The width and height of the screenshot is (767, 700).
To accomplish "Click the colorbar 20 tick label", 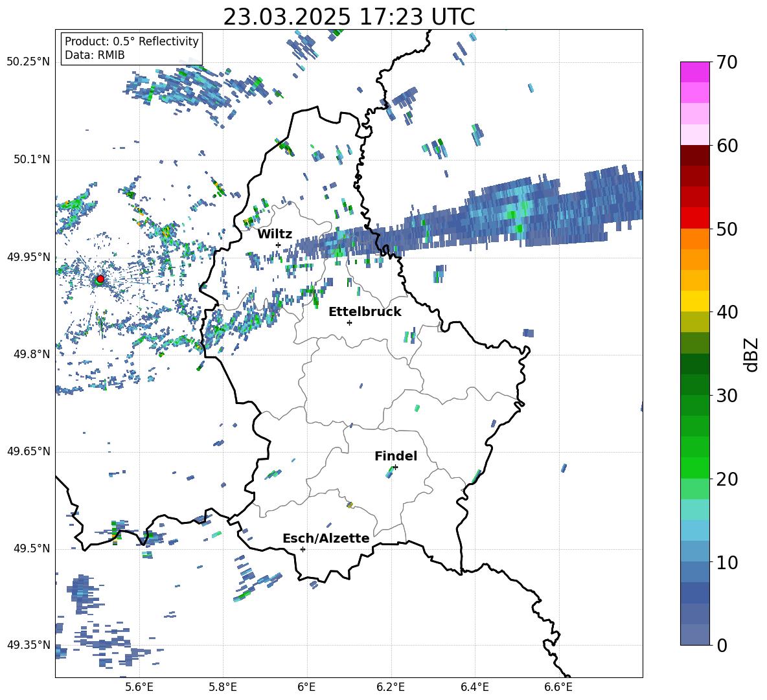I will point(727,479).
